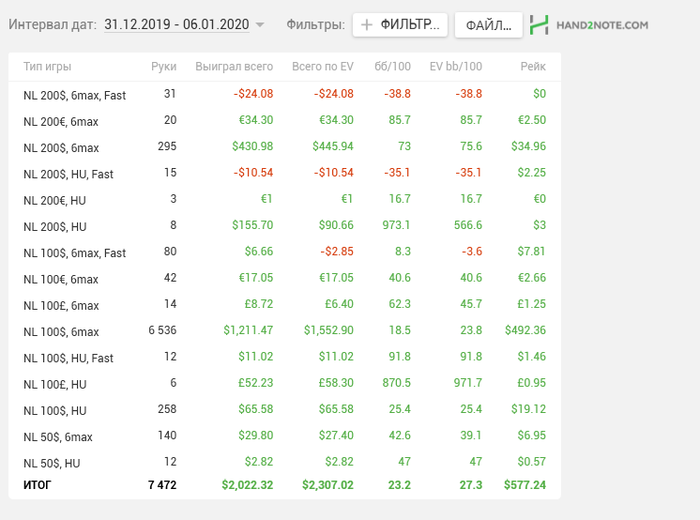The image size is (700, 520).
Task: Click the total EV value $2,307.02
Action: click(x=328, y=485)
